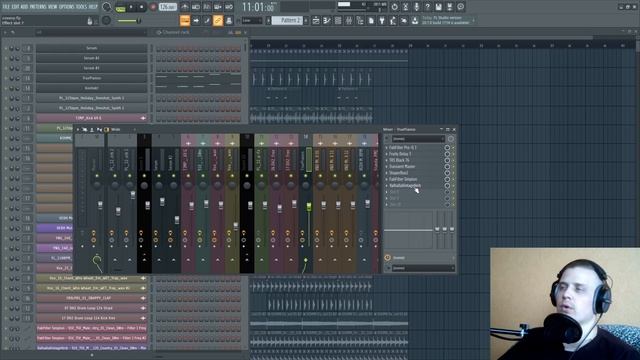Click the question mark help icon
Screen dimensions: 640x360
[x=427, y=7]
